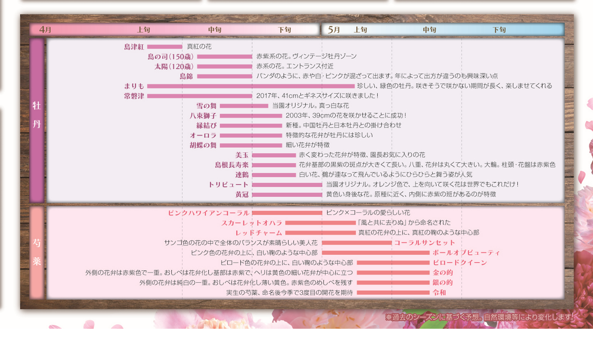Image resolution: width=593 pixels, height=364 pixels.
Task: Click the May 下旬 header label
Action: 499,30
